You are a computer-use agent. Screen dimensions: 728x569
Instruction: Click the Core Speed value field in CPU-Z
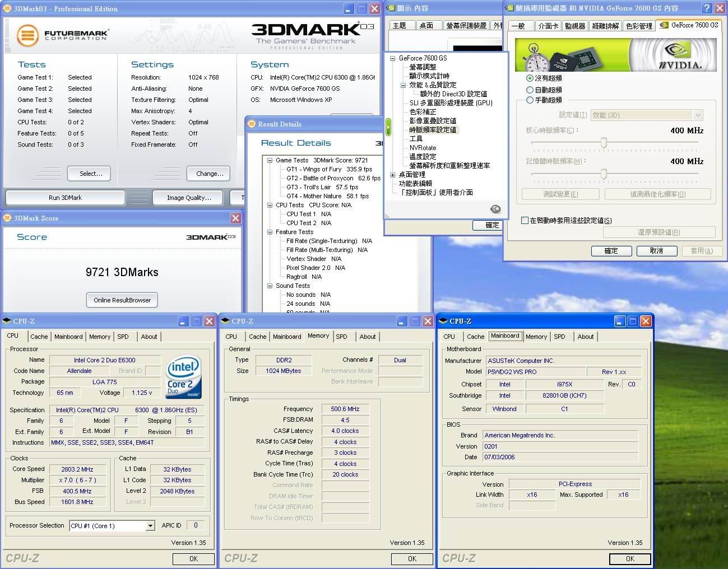77,469
